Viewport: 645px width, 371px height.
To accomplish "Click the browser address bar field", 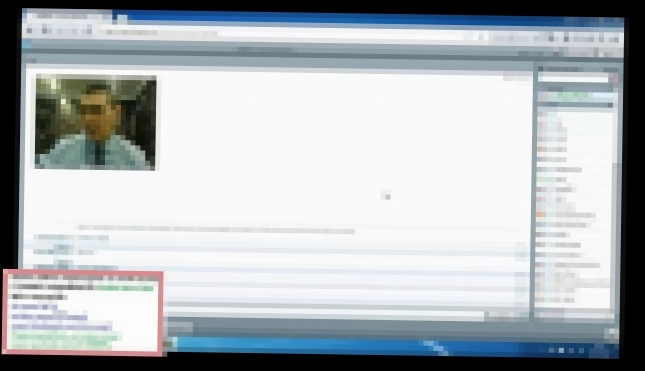I will [x=284, y=34].
